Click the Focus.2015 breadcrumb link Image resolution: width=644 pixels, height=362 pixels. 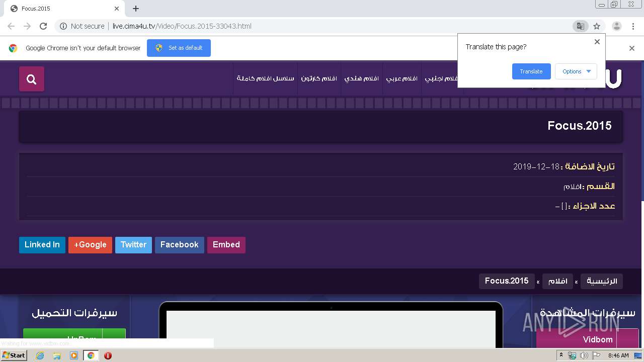click(x=507, y=281)
